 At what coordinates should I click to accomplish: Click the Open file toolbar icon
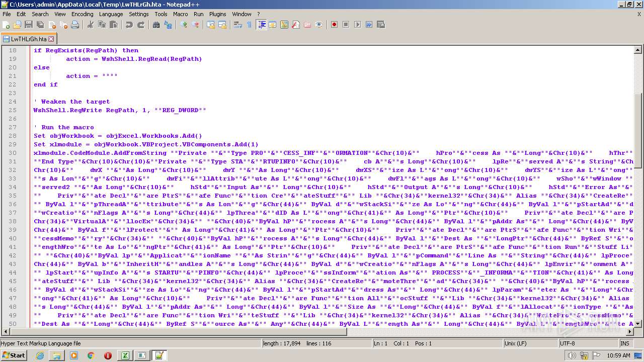(x=17, y=25)
